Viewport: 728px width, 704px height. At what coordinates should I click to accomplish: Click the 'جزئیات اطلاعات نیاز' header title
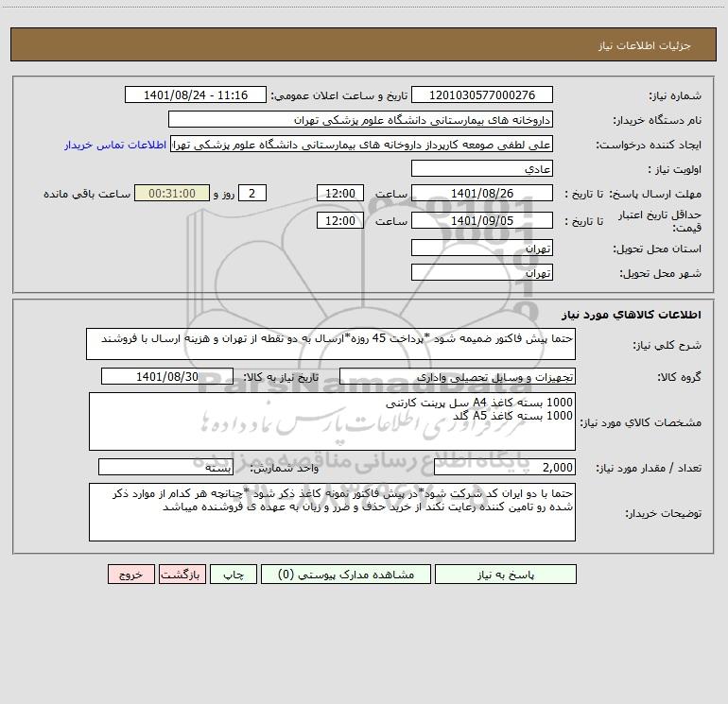pos(645,45)
